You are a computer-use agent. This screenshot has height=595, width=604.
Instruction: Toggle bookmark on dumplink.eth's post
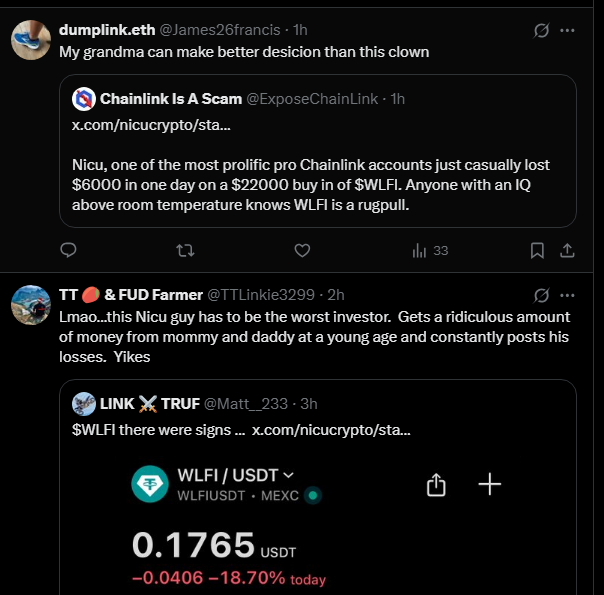click(x=537, y=250)
